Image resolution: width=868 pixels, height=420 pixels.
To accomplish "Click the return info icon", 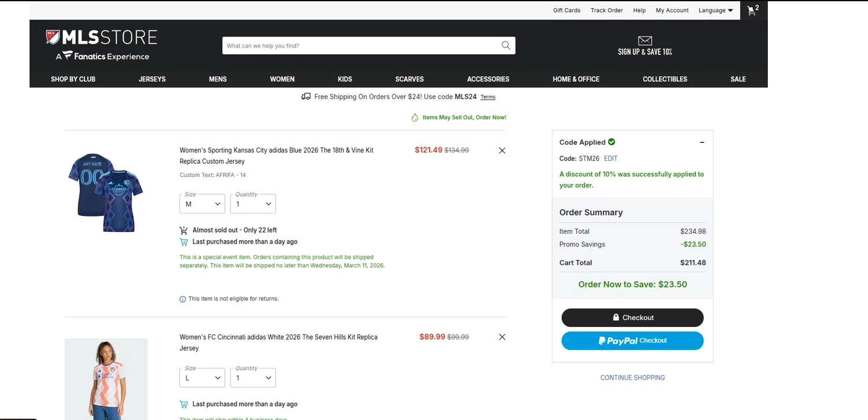I will click(183, 299).
